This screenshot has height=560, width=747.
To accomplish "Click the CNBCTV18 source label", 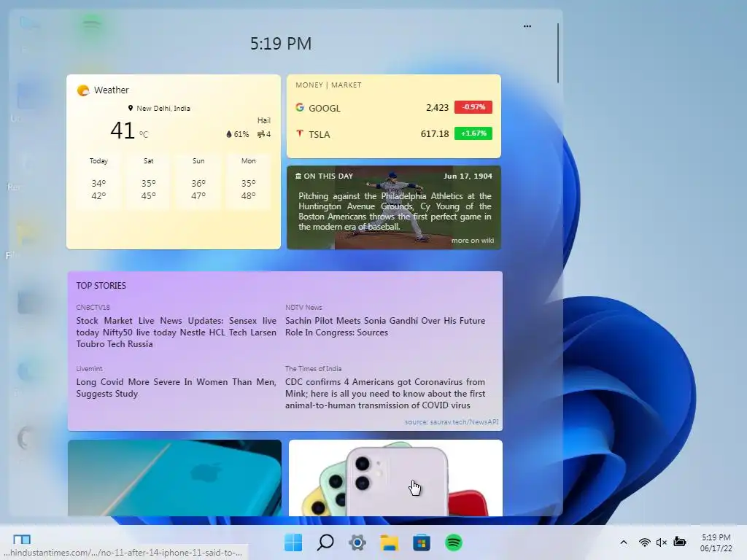I will [x=93, y=308].
